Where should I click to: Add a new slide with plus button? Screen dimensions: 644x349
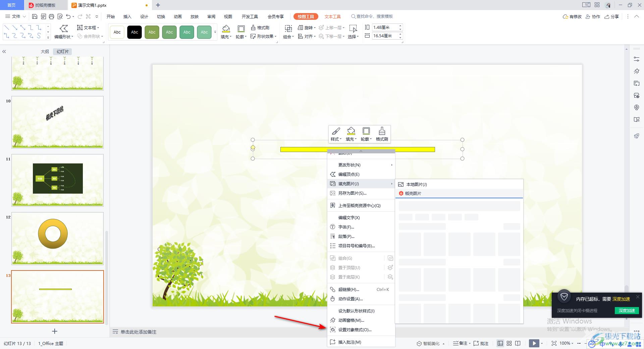[x=55, y=331]
